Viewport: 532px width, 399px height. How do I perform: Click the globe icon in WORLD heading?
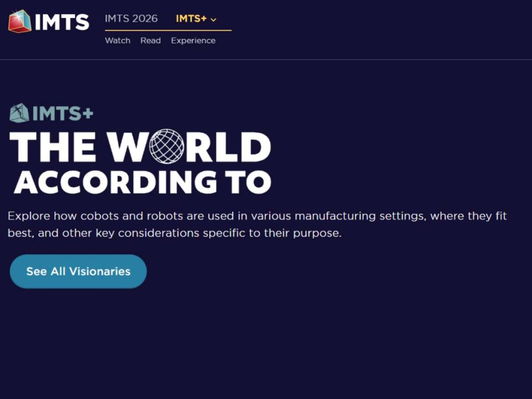pyautogui.click(x=167, y=146)
